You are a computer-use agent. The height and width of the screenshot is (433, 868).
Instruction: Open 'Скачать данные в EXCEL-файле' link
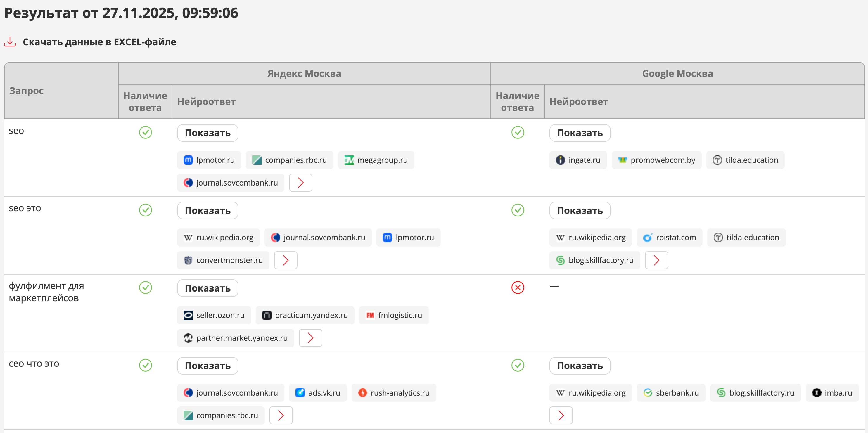click(x=99, y=42)
